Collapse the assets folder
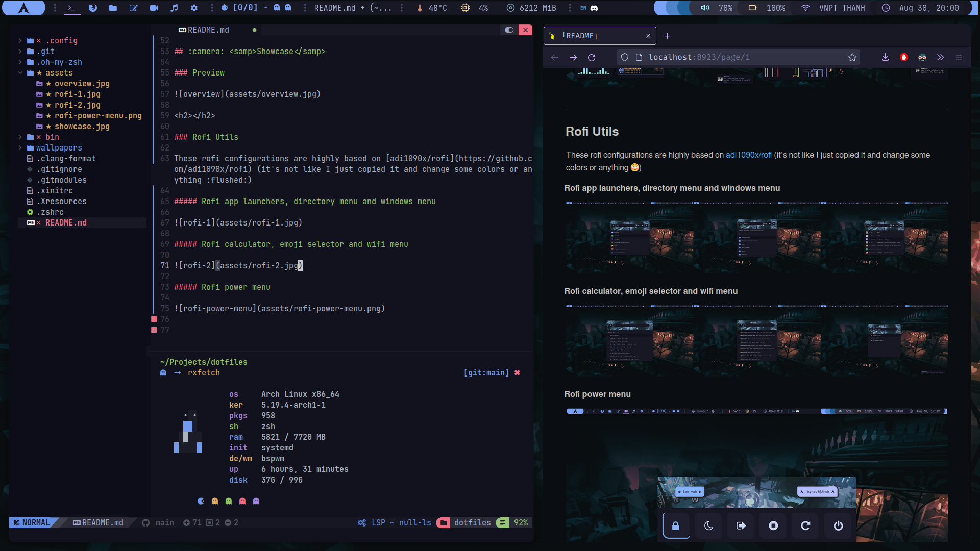This screenshot has width=980, height=551. (20, 72)
